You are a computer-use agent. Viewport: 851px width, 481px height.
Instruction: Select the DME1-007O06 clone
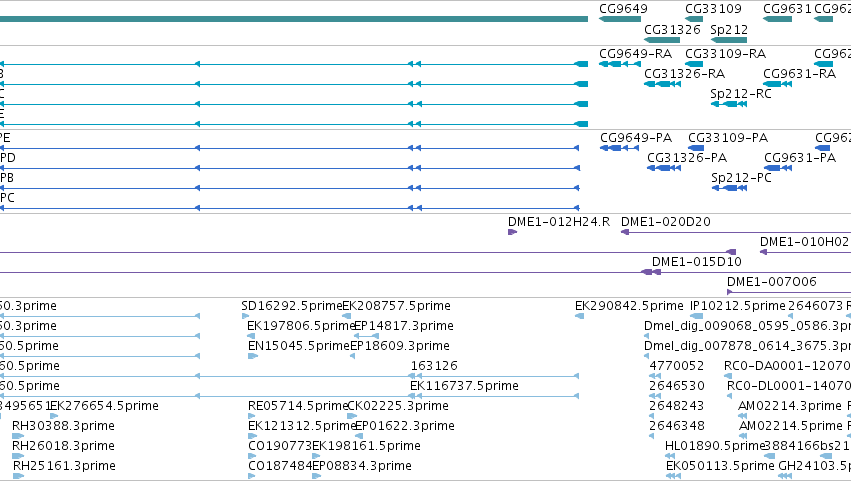pos(789,293)
